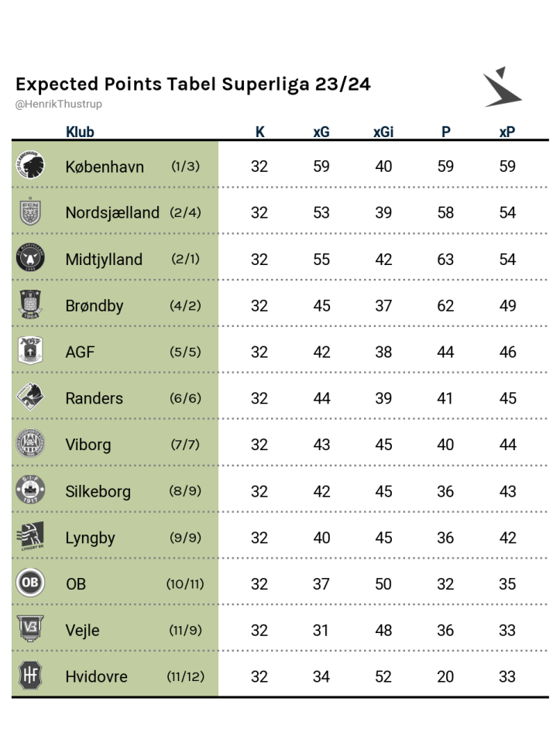
Task: Click the København club logo
Action: point(30,165)
